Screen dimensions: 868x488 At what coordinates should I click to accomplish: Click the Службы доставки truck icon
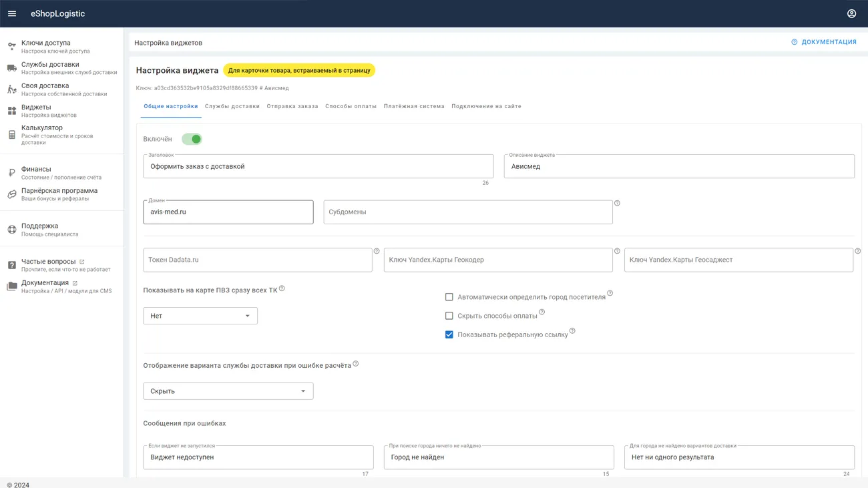point(12,68)
